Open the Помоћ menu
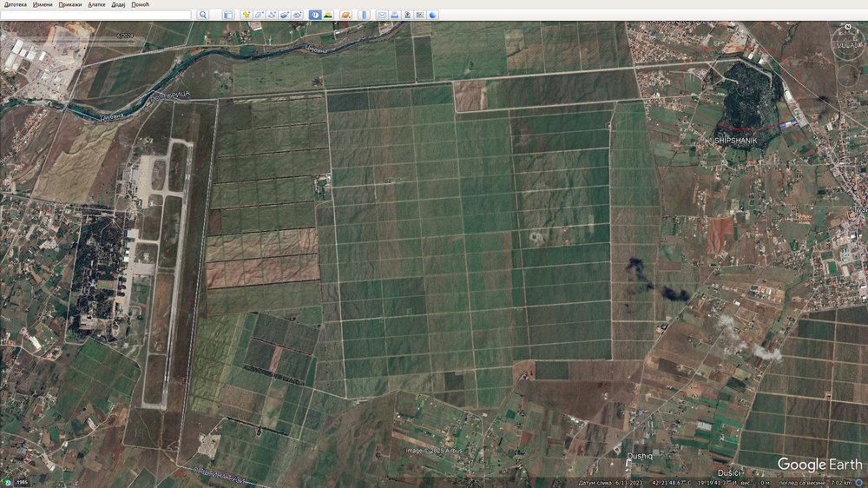The width and height of the screenshot is (868, 488). click(x=140, y=4)
